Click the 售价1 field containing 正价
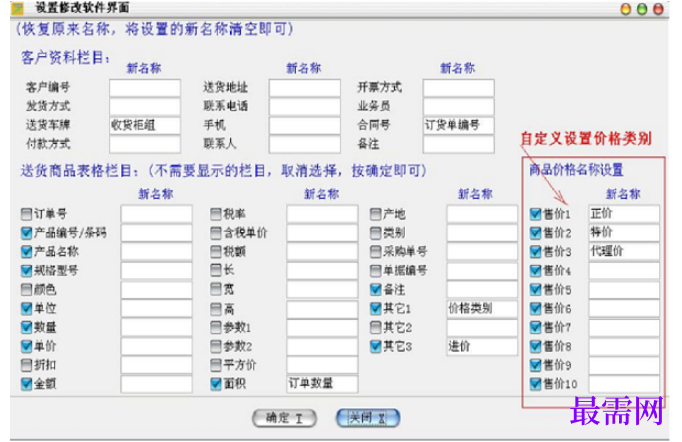Image resolution: width=682 pixels, height=442 pixels. click(x=624, y=214)
